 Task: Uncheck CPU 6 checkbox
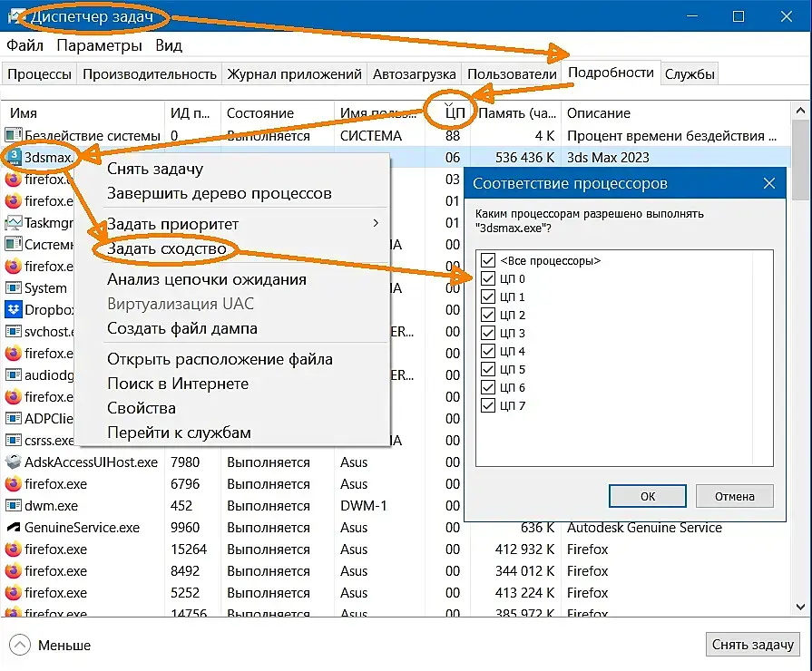pyautogui.click(x=488, y=387)
